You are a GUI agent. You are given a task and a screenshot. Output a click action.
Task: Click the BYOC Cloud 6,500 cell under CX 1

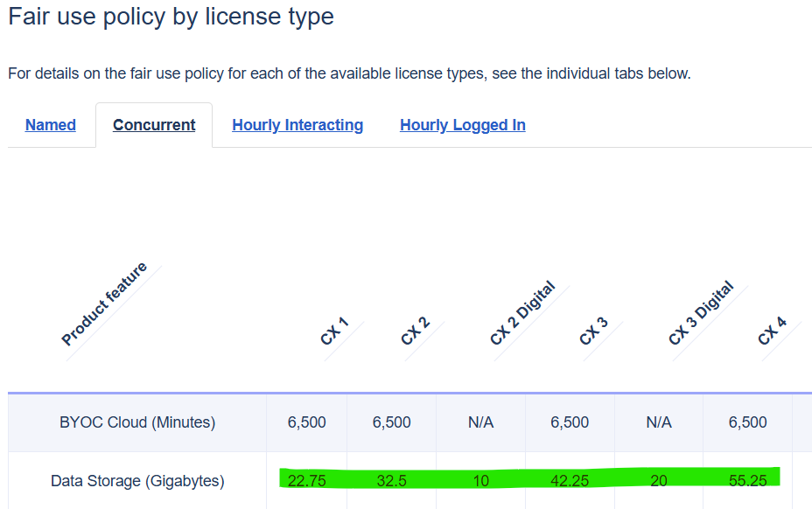pyautogui.click(x=307, y=422)
